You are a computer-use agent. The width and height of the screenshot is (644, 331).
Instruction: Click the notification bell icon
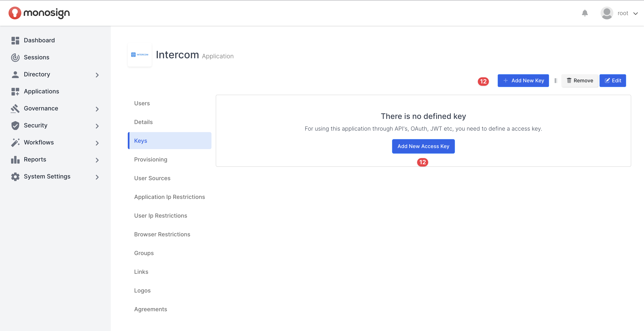[x=585, y=13]
